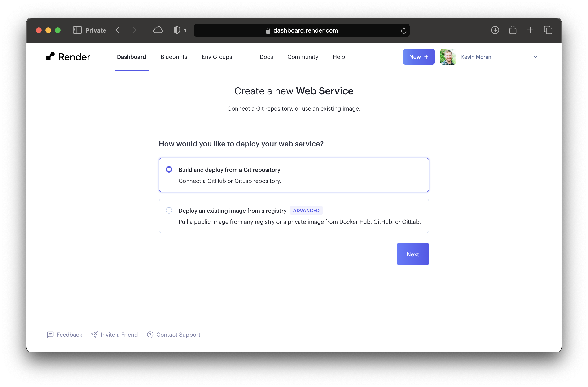Expand the account dropdown chevron
This screenshot has width=588, height=387.
pyautogui.click(x=535, y=57)
